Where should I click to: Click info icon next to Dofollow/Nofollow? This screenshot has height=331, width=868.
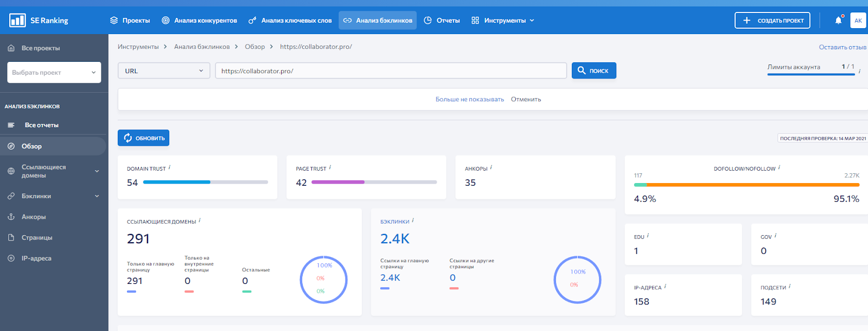pyautogui.click(x=779, y=168)
